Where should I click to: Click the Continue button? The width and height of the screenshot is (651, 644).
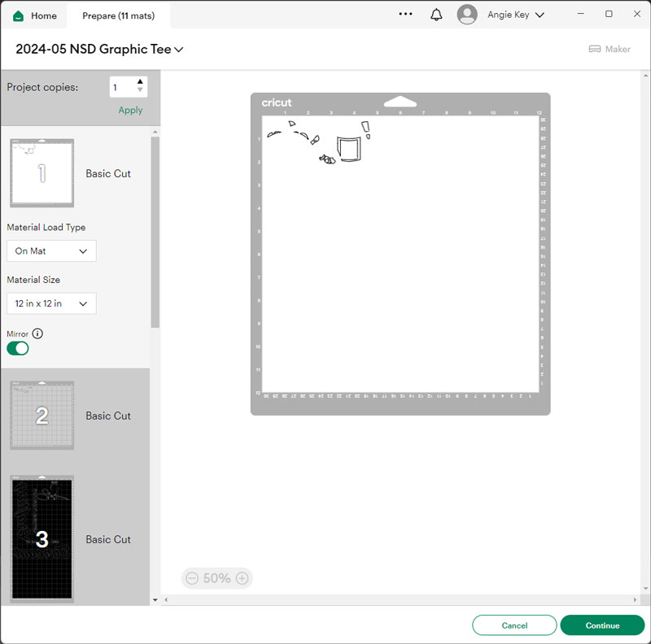coord(602,625)
